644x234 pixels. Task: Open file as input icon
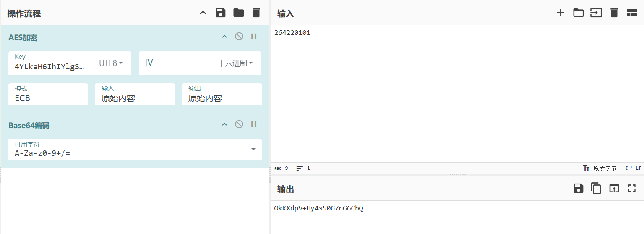click(596, 13)
